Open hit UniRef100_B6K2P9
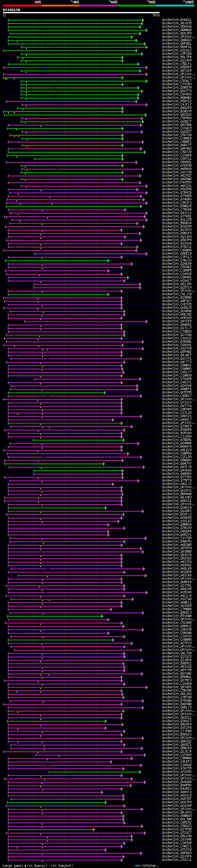Screen dimensions: 197x868 (x=177, y=33)
